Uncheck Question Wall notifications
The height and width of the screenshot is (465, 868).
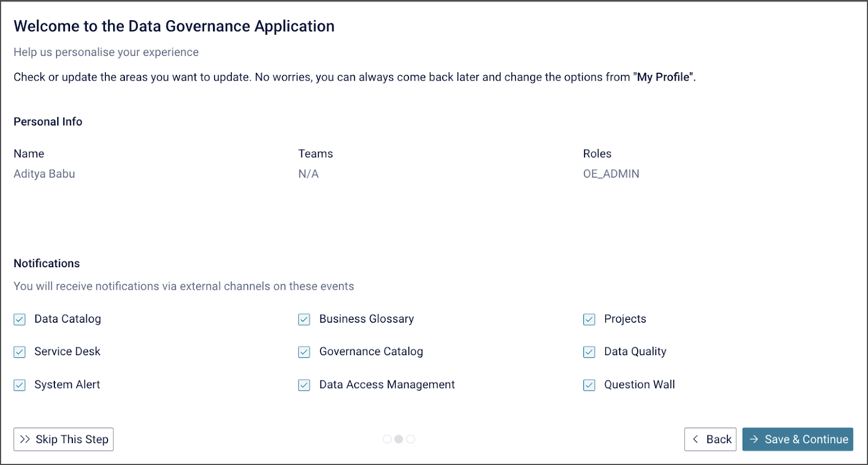click(x=589, y=385)
